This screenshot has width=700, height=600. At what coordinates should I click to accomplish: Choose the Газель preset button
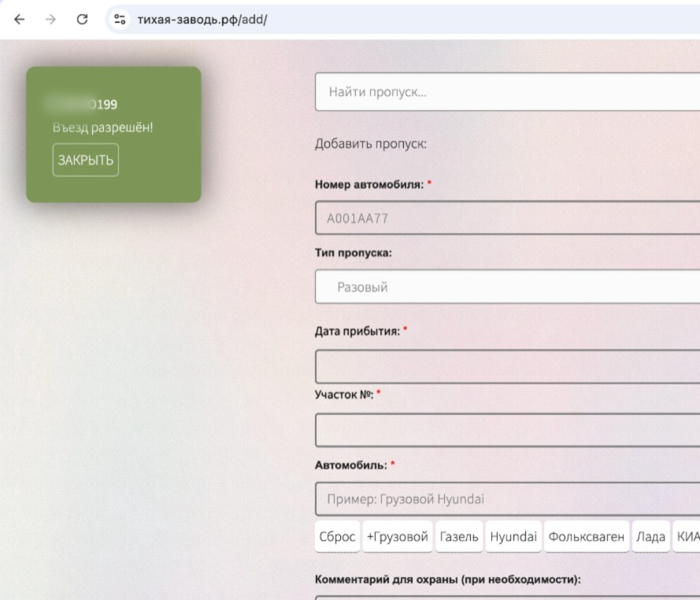(x=459, y=536)
